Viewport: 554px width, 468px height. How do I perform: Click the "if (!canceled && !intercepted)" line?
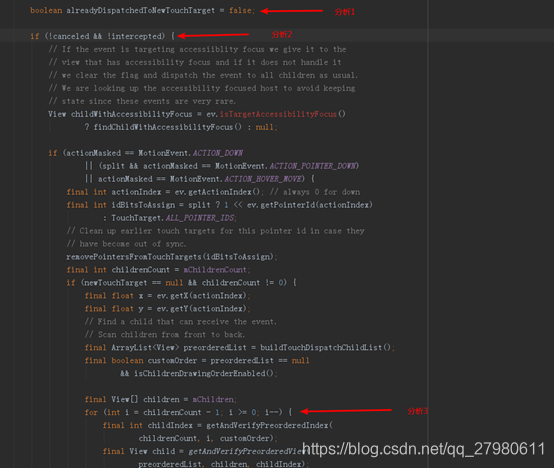(x=102, y=36)
